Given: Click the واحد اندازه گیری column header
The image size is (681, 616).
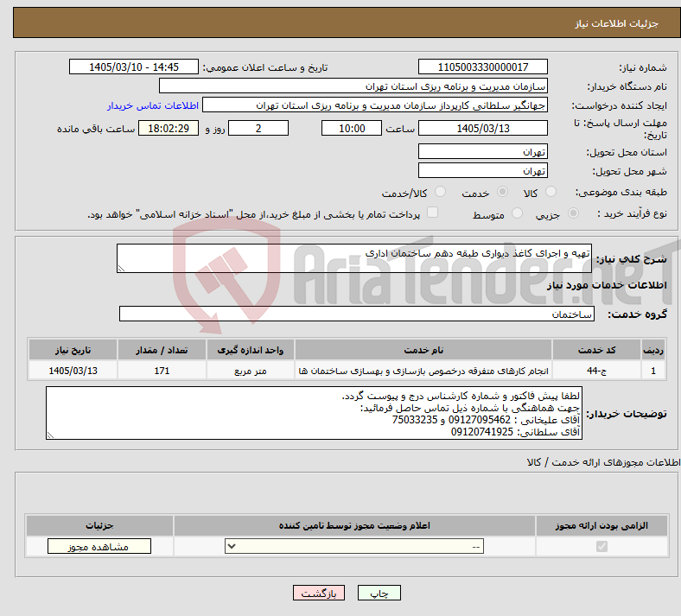Looking at the screenshot, I should (x=250, y=350).
